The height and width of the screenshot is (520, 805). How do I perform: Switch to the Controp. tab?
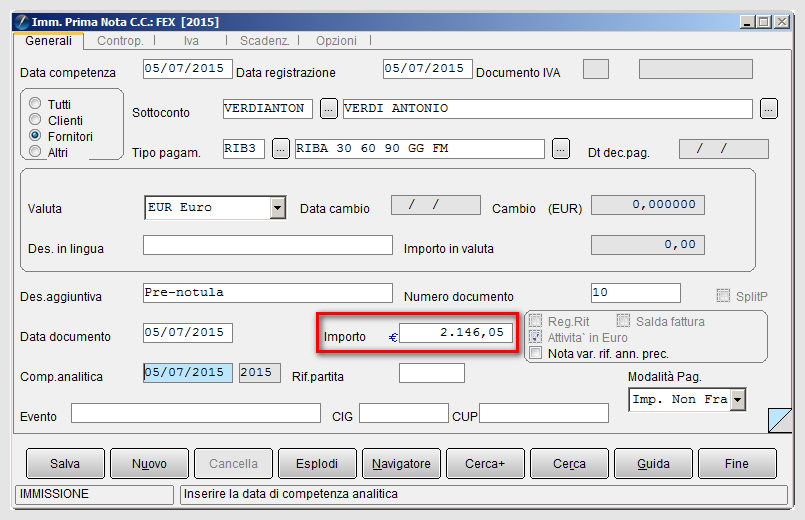point(120,41)
